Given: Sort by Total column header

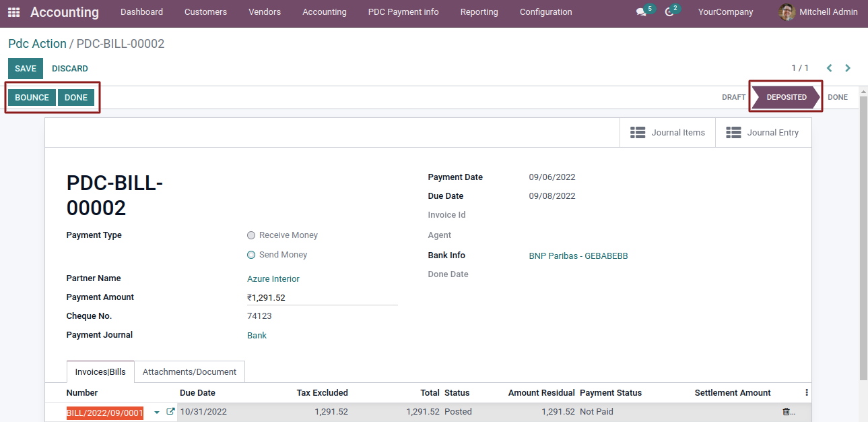Looking at the screenshot, I should [x=429, y=393].
